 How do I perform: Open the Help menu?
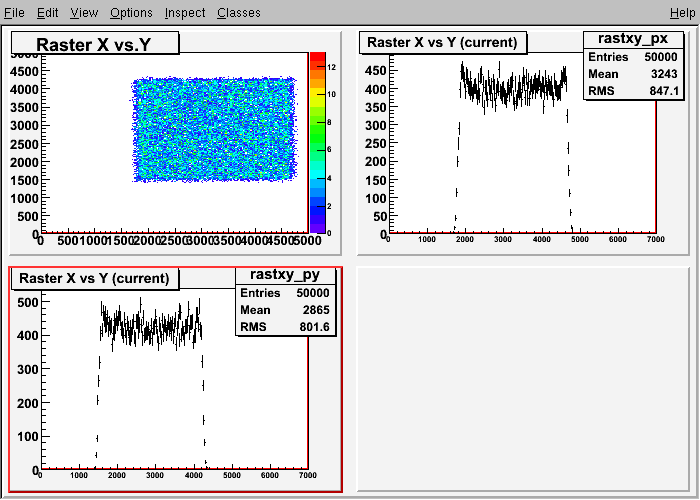pyautogui.click(x=683, y=12)
